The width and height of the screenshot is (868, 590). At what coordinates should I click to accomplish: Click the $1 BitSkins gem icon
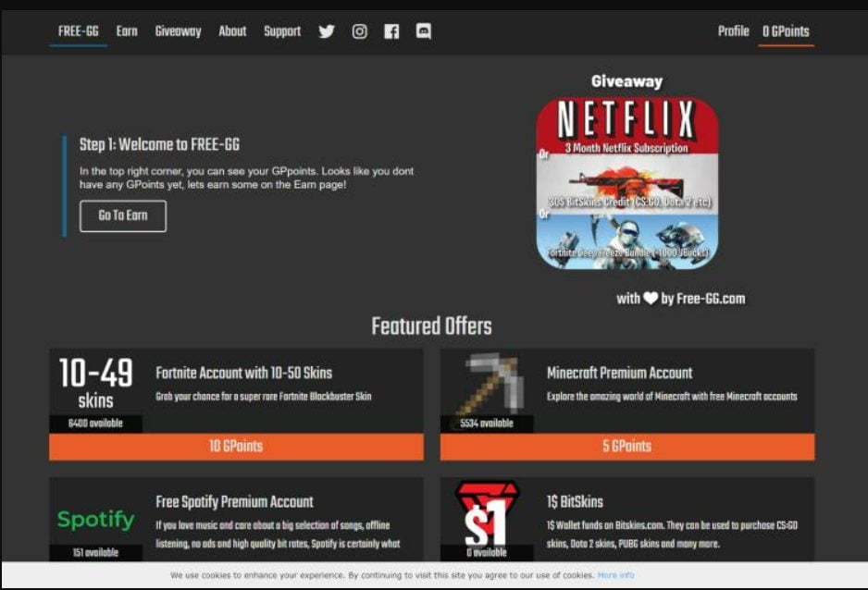(487, 513)
